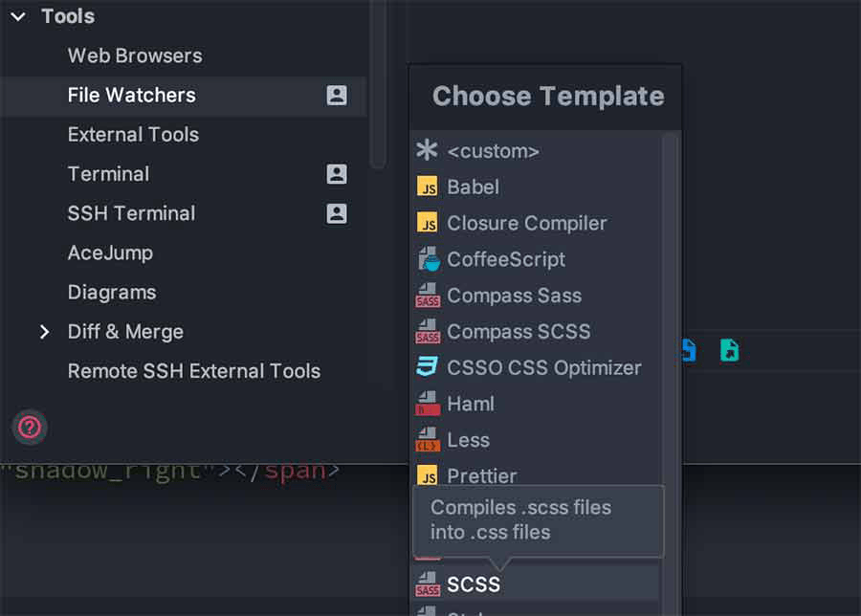Click the profile icon beside SSH Terminal
Screen dimensions: 861x616
coord(337,213)
